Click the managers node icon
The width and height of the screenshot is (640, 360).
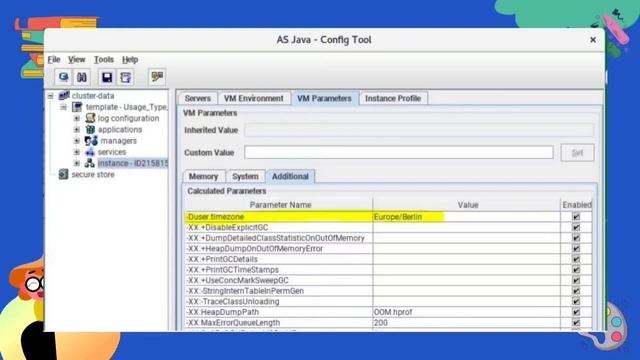click(91, 141)
